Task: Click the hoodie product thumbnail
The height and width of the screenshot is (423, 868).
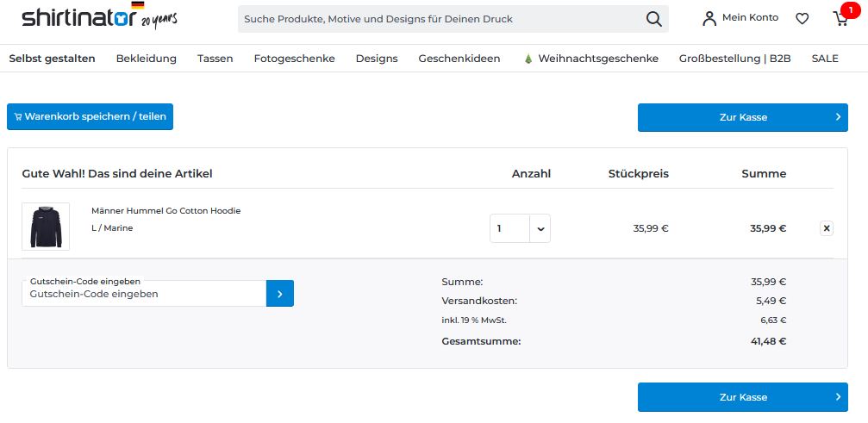Action: pyautogui.click(x=46, y=227)
